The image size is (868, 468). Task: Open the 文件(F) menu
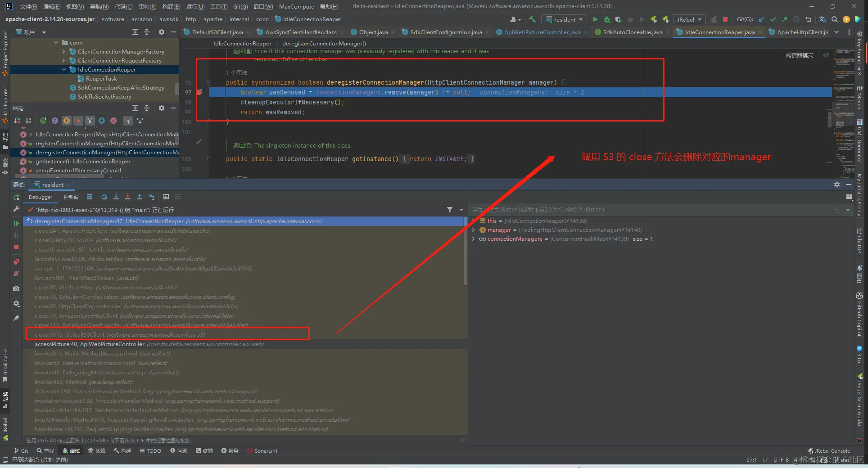coord(29,6)
